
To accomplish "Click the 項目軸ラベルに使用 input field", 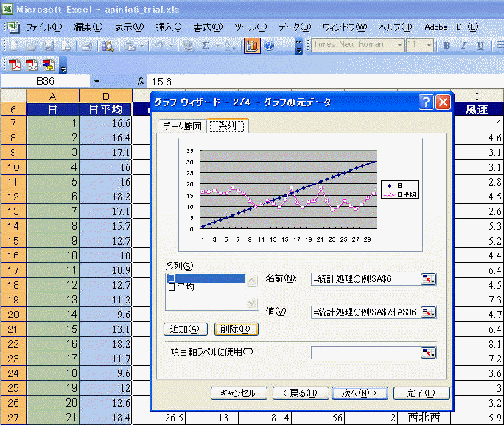I will (365, 353).
